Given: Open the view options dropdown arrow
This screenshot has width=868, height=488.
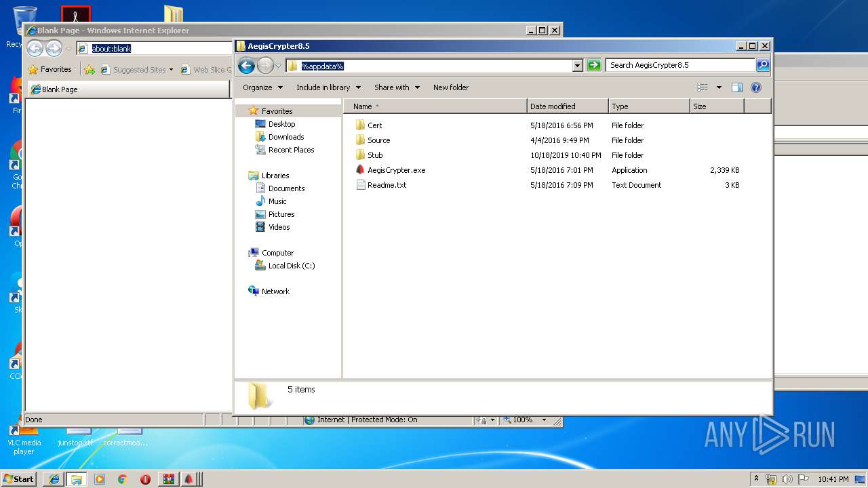Looking at the screenshot, I should 719,87.
